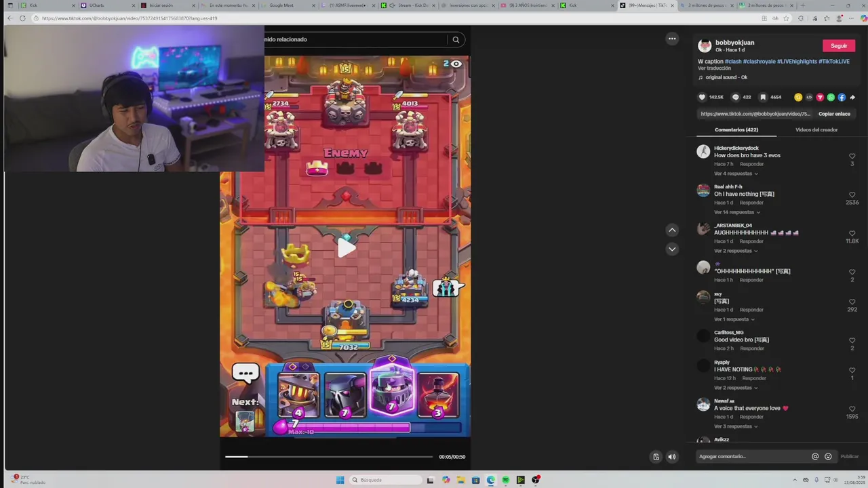Open Windows Start menu
This screenshot has height=488, width=868.
(x=340, y=480)
